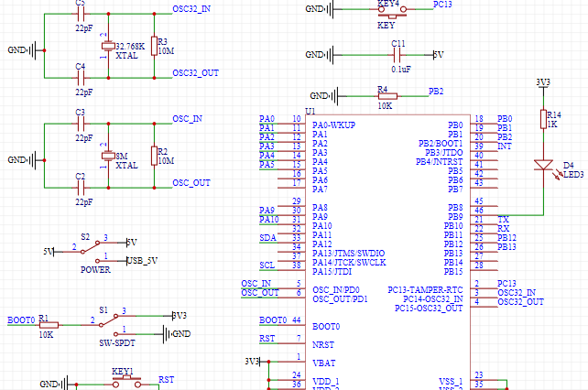This screenshot has height=390, width=588.
Task: Click GND symbol at S1 switch pin 1
Action: click(x=177, y=334)
